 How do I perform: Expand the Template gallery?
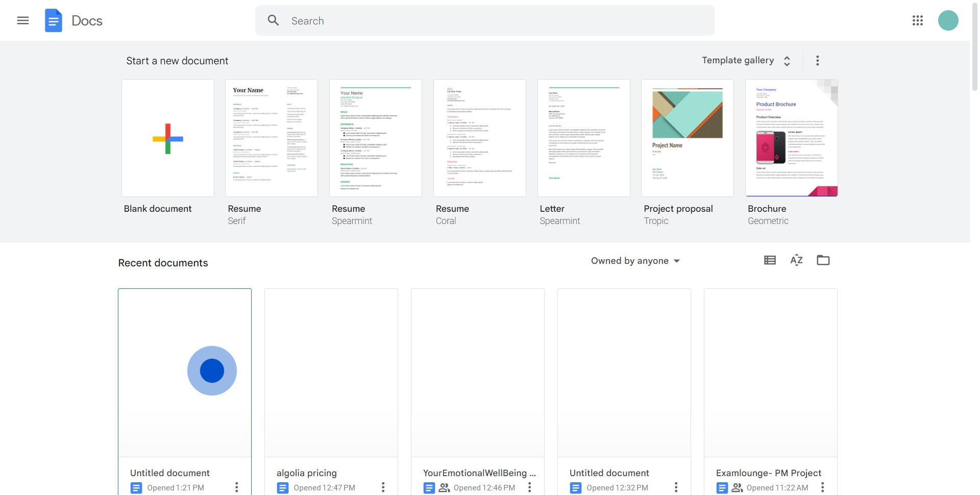click(x=746, y=61)
